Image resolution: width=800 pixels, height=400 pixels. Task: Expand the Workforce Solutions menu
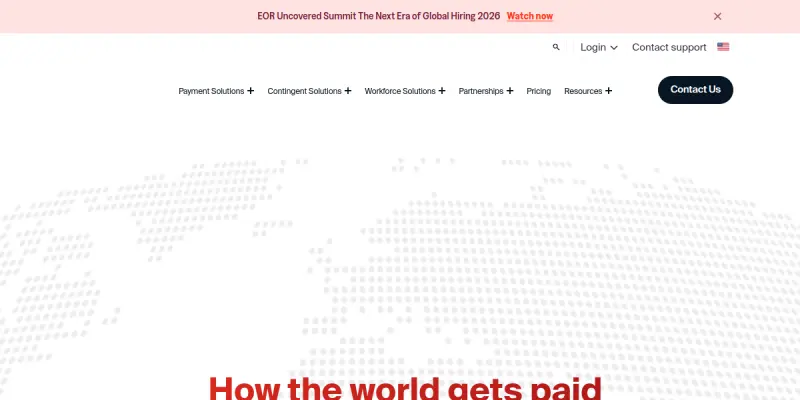tap(405, 91)
